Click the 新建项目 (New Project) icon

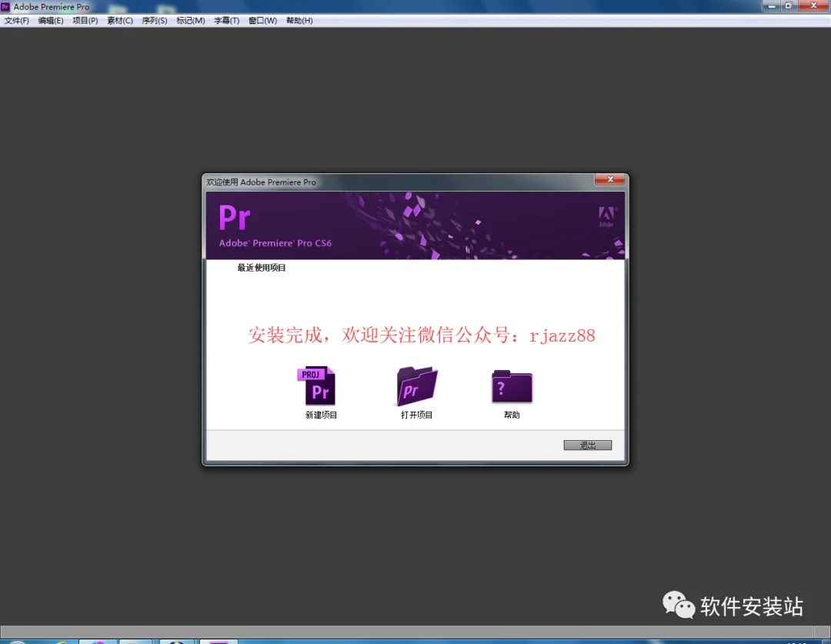(316, 385)
